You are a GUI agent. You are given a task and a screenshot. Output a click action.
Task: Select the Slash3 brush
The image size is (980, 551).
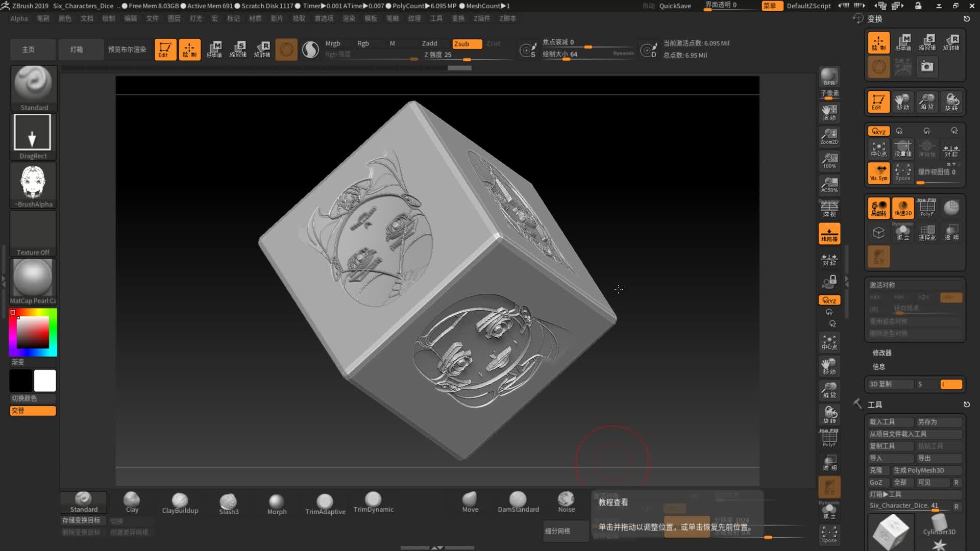[228, 503]
